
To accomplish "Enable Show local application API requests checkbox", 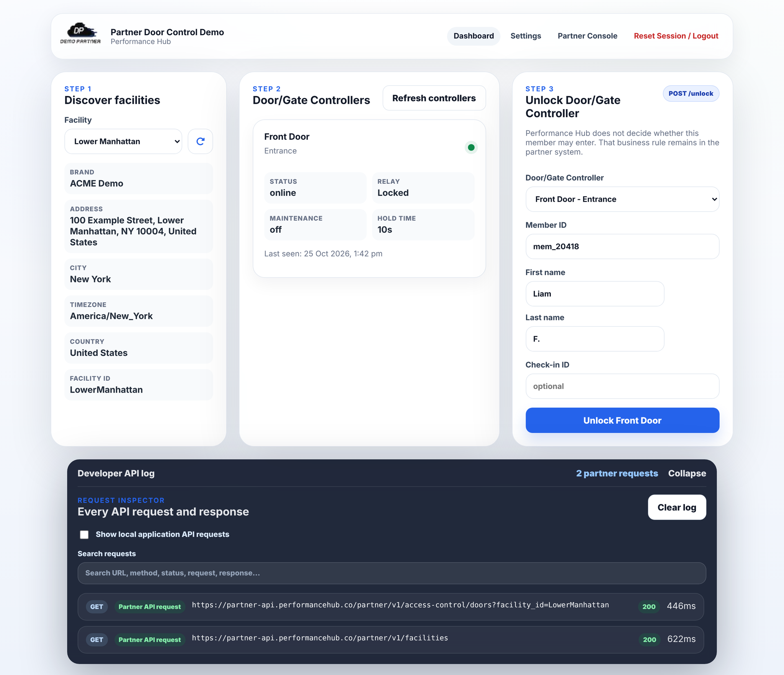I will click(84, 535).
